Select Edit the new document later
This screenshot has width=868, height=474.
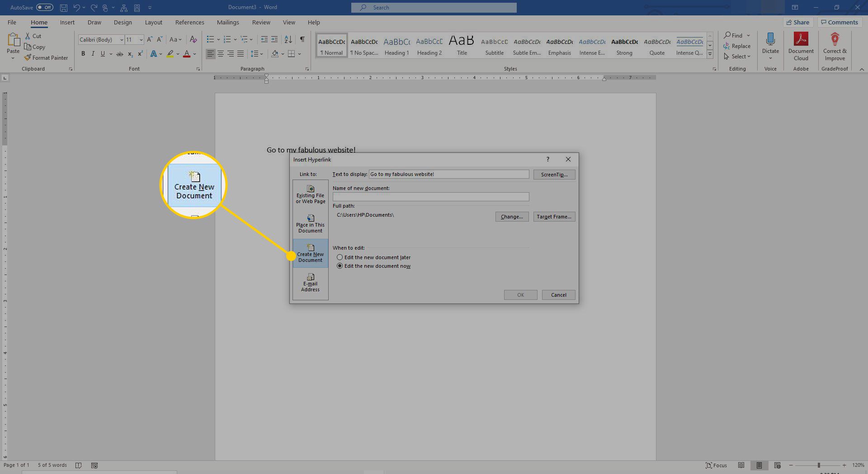pyautogui.click(x=373, y=257)
